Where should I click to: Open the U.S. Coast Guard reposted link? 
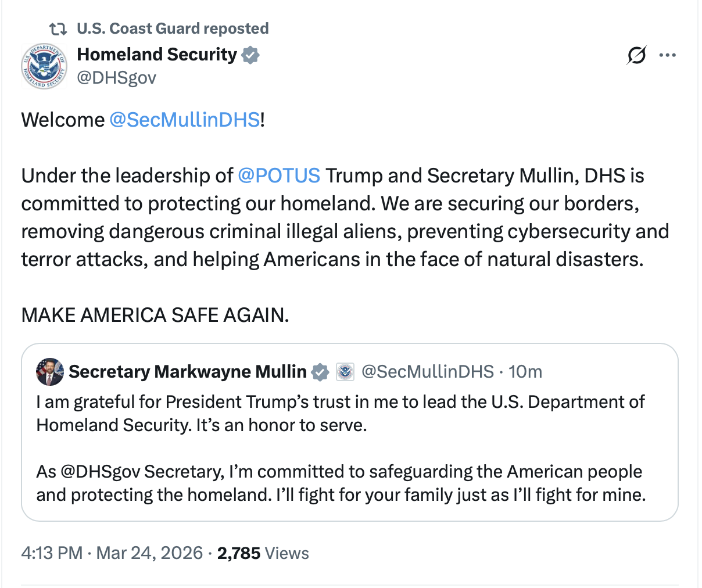[x=173, y=28]
